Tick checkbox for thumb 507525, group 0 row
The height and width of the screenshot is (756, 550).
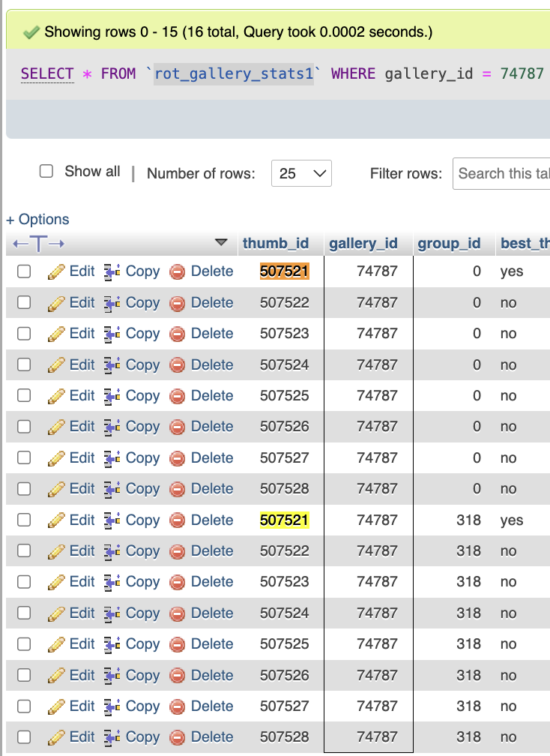24,396
